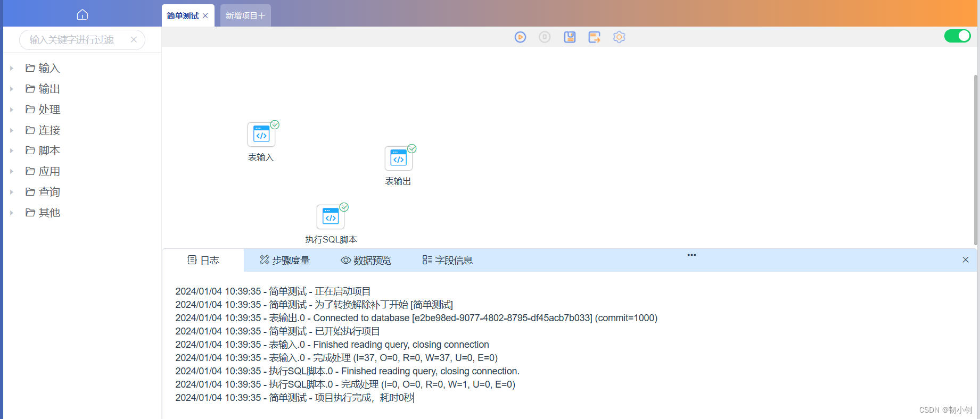Expand the 查询 category arrow
Image resolution: width=980 pixels, height=419 pixels.
tap(11, 192)
